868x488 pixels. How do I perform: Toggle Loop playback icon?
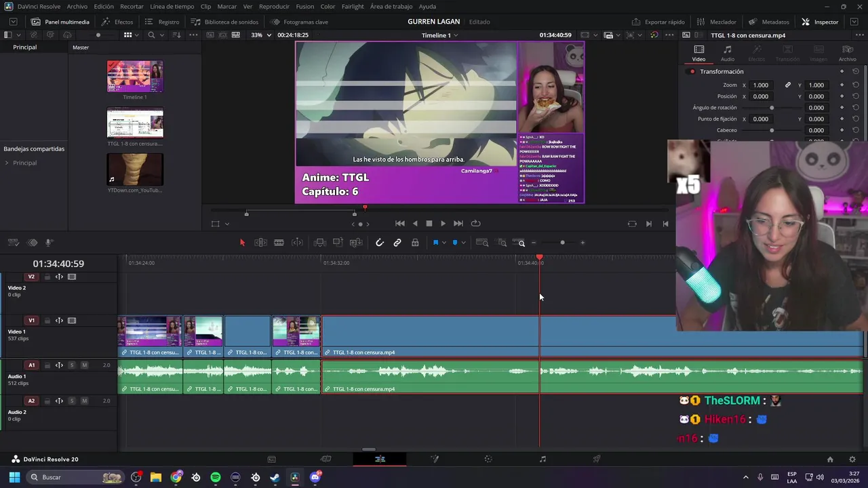[x=475, y=224]
